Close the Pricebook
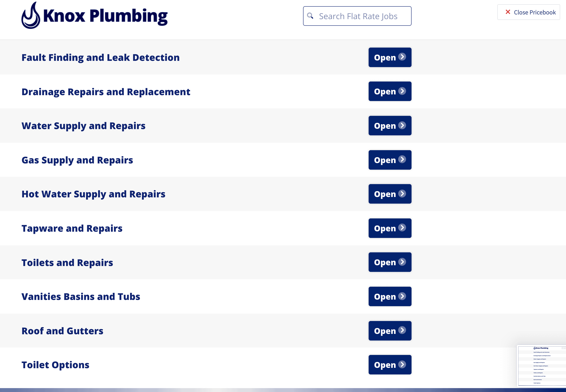Screen dimensions: 566x392 pos(529,12)
